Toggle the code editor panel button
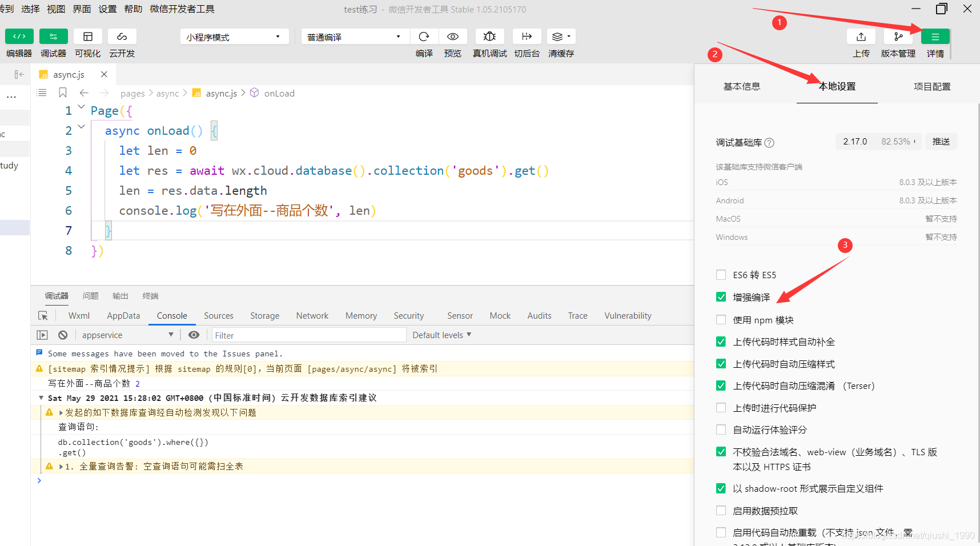Image resolution: width=980 pixels, height=546 pixels. point(19,37)
